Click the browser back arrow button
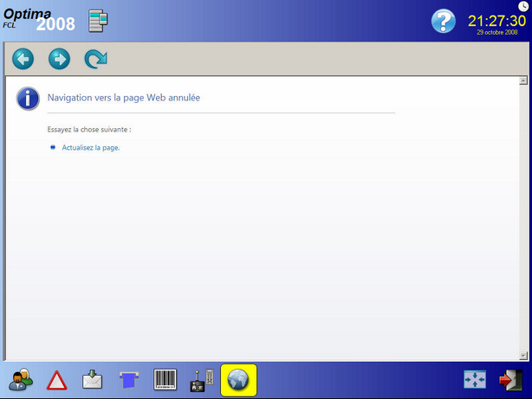532x399 pixels. [x=23, y=59]
